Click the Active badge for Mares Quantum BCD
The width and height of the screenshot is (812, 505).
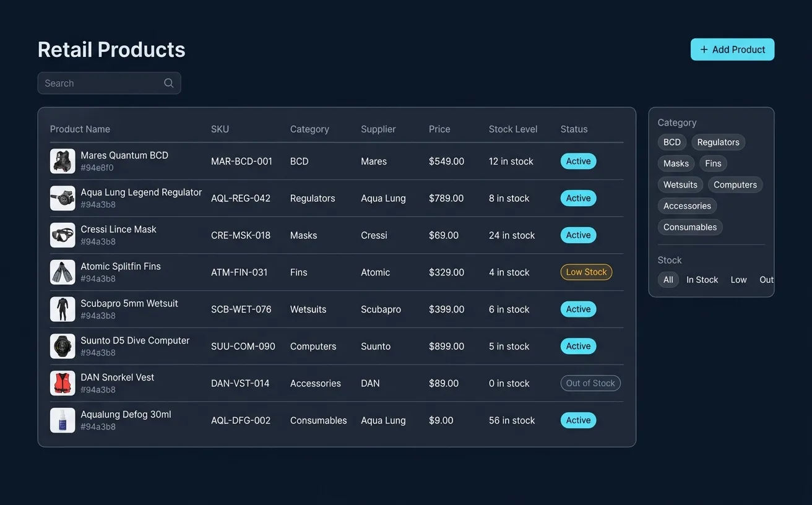coord(578,161)
